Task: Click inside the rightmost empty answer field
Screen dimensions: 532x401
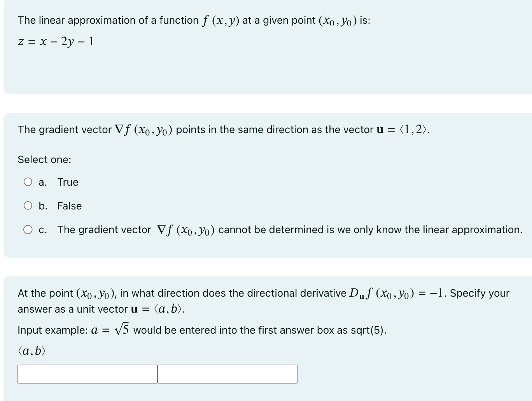Action: (227, 373)
